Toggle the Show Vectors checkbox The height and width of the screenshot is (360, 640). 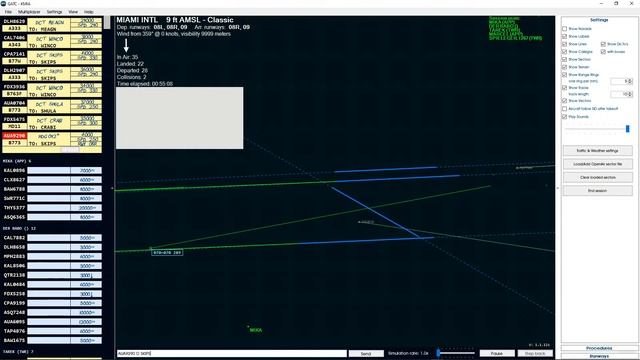564,100
